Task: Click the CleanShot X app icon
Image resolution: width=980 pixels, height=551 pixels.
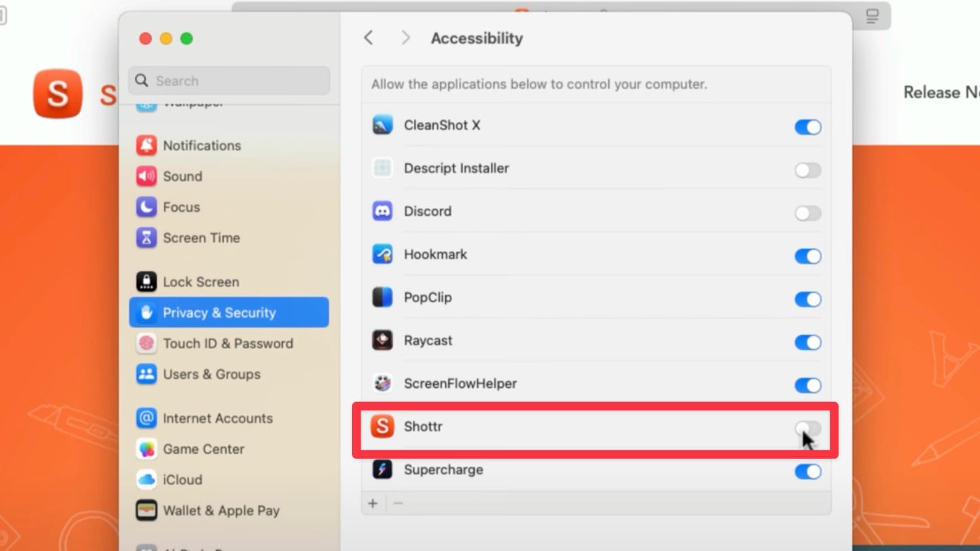Action: (382, 125)
